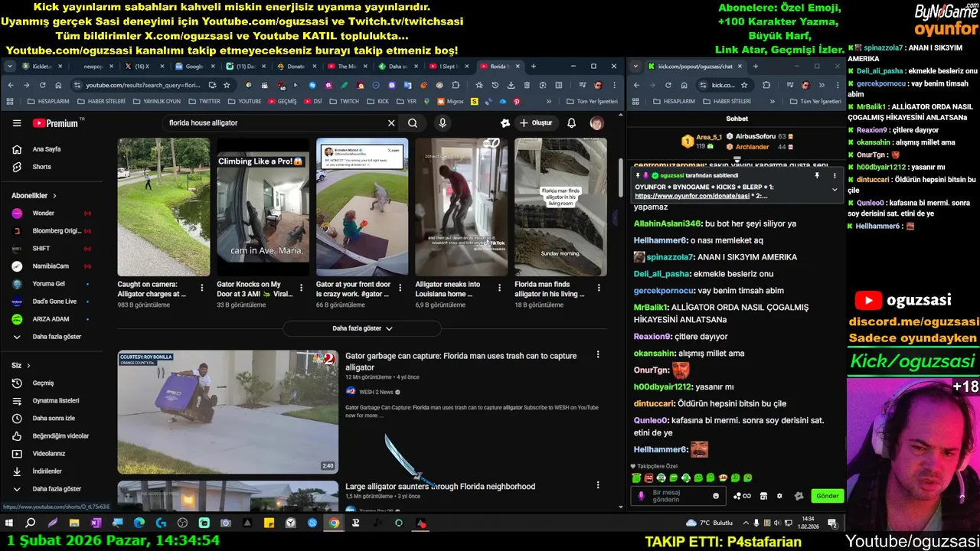
Task: Expand Abonelikler section chevron
Action: pos(54,196)
